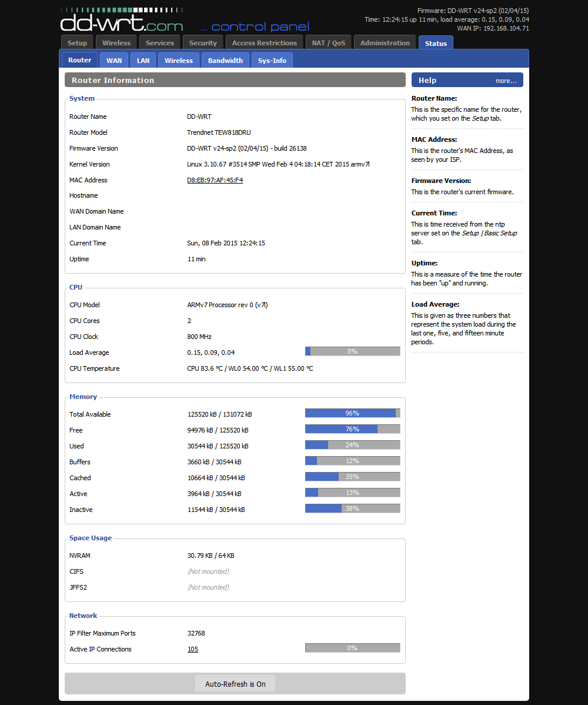This screenshot has width=588, height=705.
Task: Click the Free memory 76% bar
Action: [353, 430]
